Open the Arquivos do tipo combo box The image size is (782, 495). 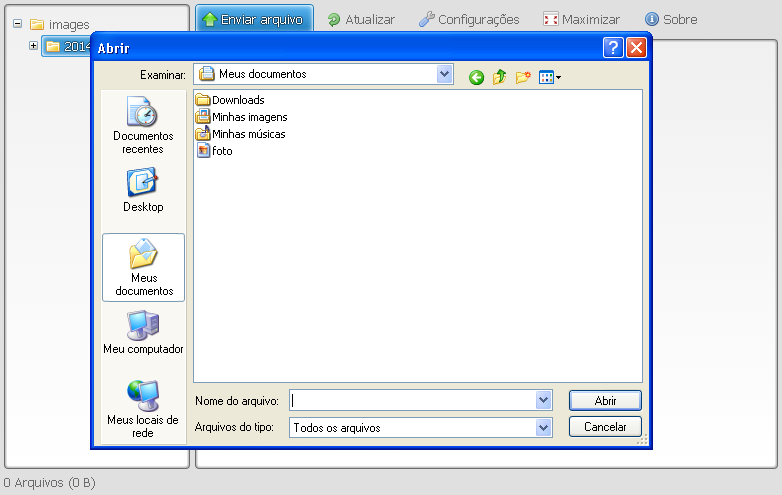(420, 427)
